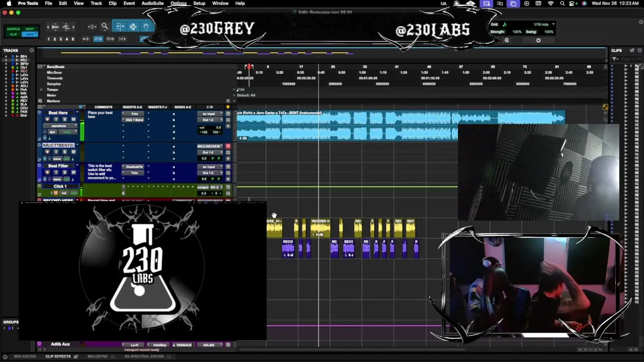This screenshot has width=644, height=362.
Task: Click the Swing 100% value
Action: (548, 32)
